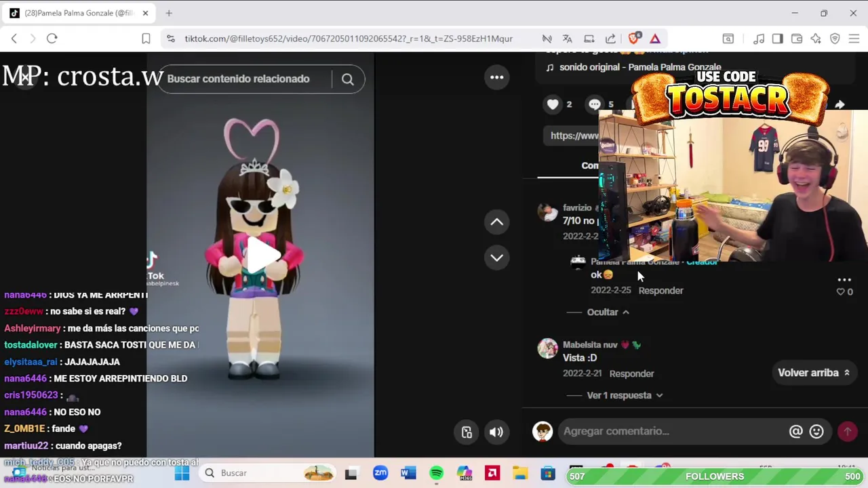Bookmark this page with the bookmark icon
This screenshot has width=868, height=488.
(x=146, y=39)
